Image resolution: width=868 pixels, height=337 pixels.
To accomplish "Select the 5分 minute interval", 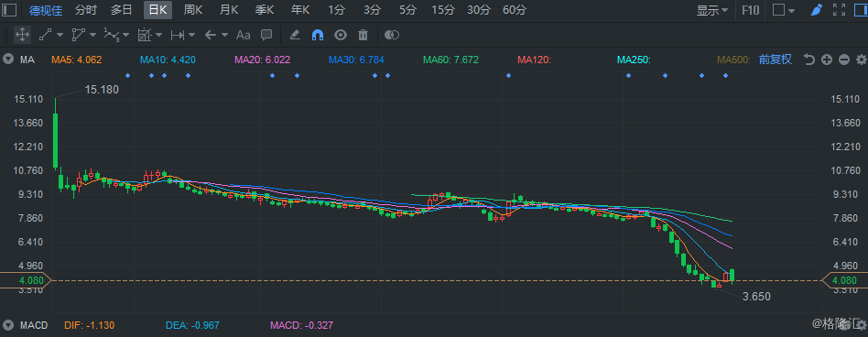I will tap(407, 10).
